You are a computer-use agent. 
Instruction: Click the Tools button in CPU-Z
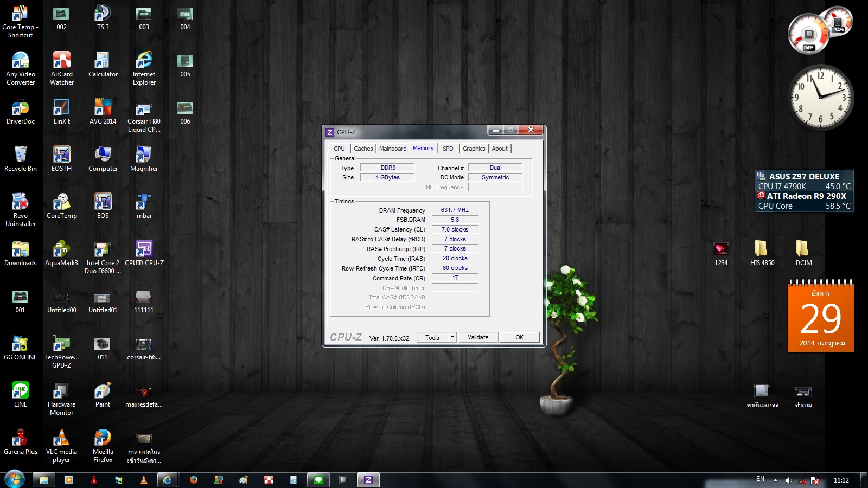432,337
